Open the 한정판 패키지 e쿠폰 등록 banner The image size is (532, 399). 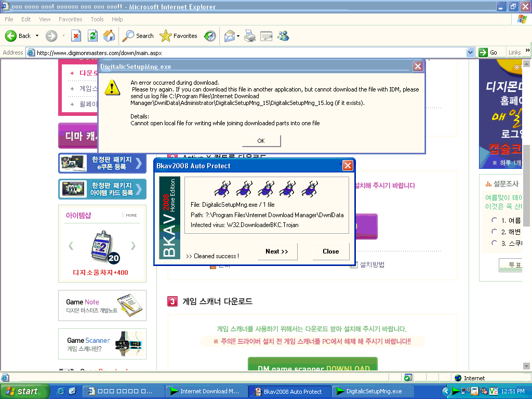102,163
